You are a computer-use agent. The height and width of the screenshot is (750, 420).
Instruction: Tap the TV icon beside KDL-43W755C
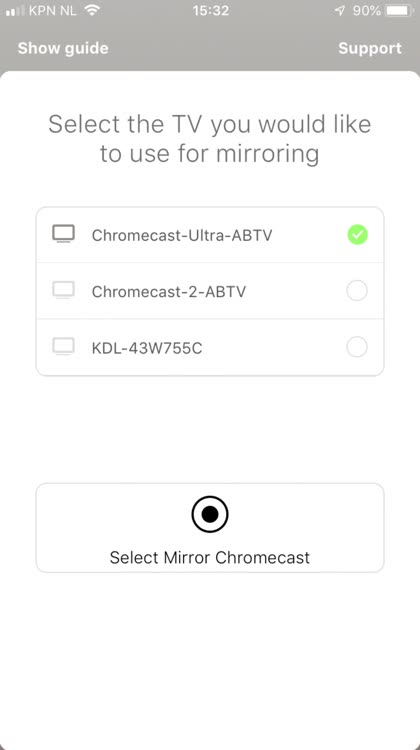[63, 346]
